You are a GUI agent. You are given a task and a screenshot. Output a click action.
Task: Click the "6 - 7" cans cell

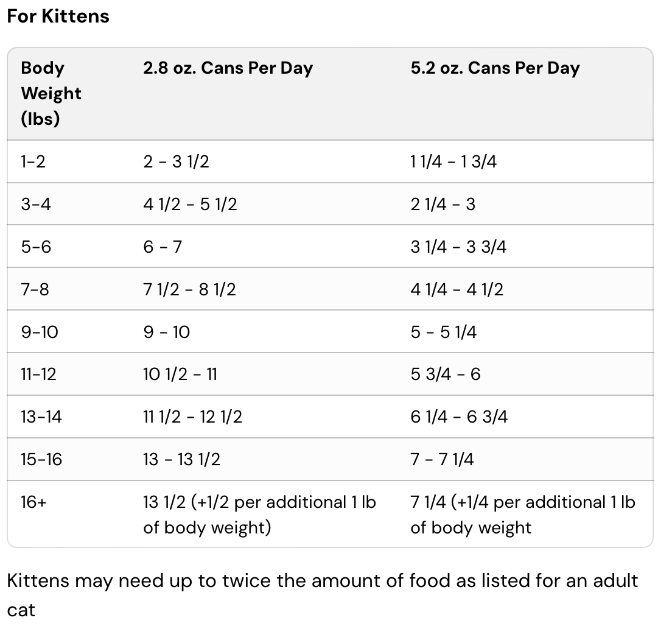click(x=163, y=247)
